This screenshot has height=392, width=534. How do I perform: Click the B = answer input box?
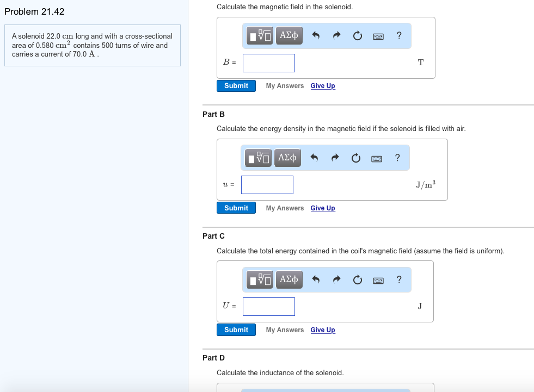tap(268, 63)
